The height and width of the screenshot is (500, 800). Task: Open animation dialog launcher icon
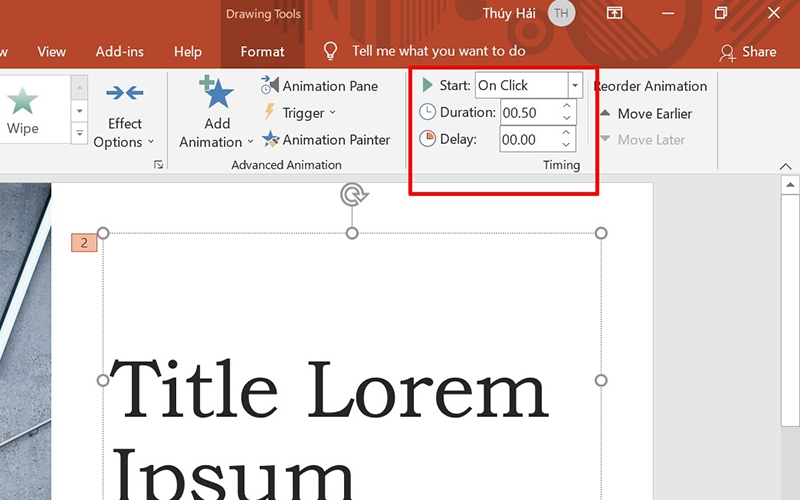[x=159, y=164]
